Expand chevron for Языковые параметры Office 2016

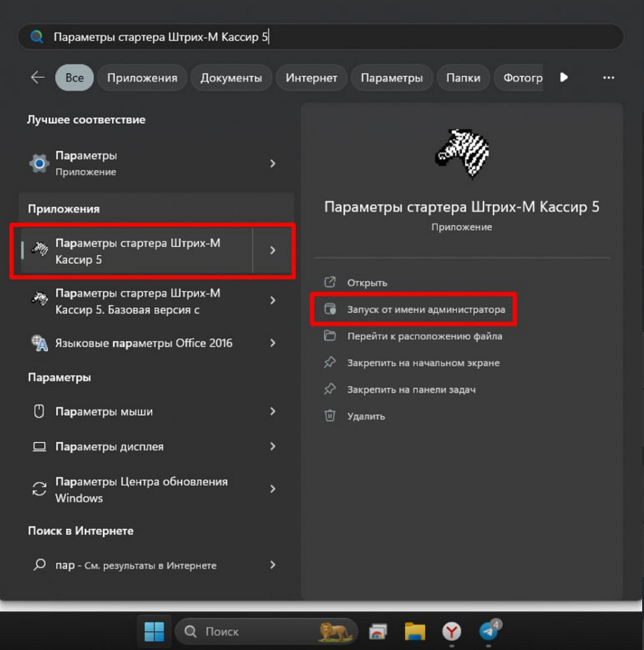[x=272, y=343]
